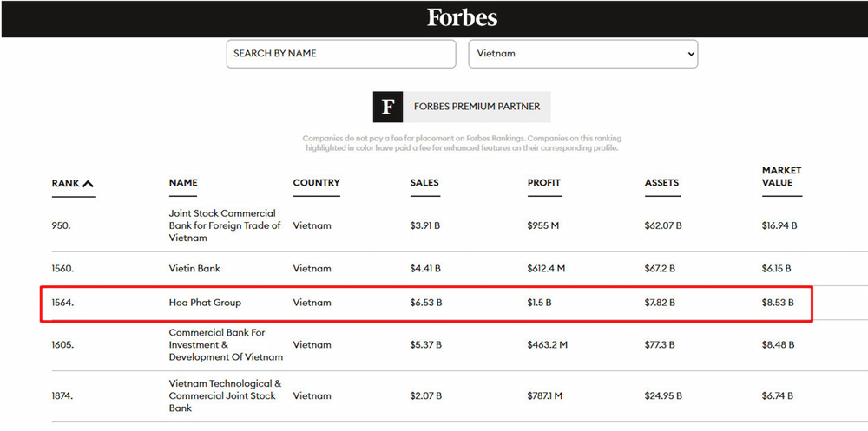868x431 pixels.
Task: Sort table by Profit column header
Action: click(544, 183)
